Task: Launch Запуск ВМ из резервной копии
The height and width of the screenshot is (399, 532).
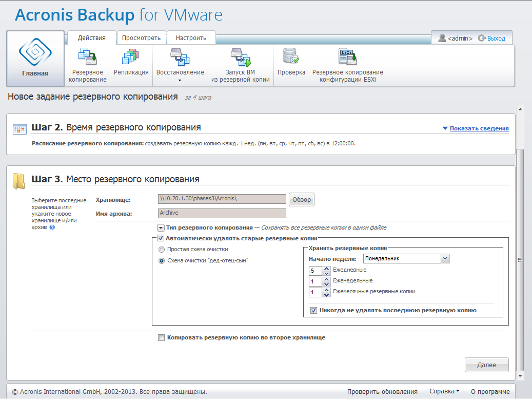Action: point(240,65)
